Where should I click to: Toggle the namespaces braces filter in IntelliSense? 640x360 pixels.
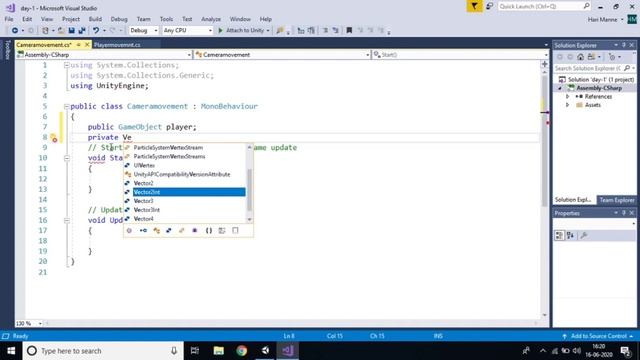(209, 231)
